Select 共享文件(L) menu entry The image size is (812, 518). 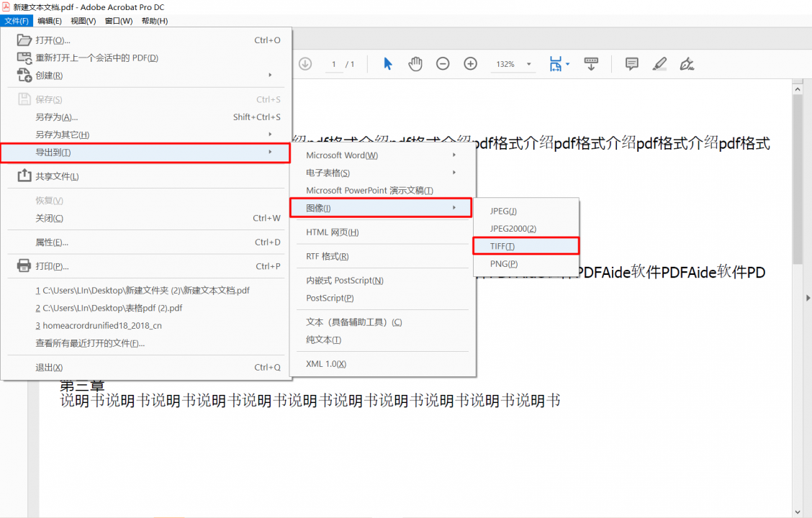point(147,176)
